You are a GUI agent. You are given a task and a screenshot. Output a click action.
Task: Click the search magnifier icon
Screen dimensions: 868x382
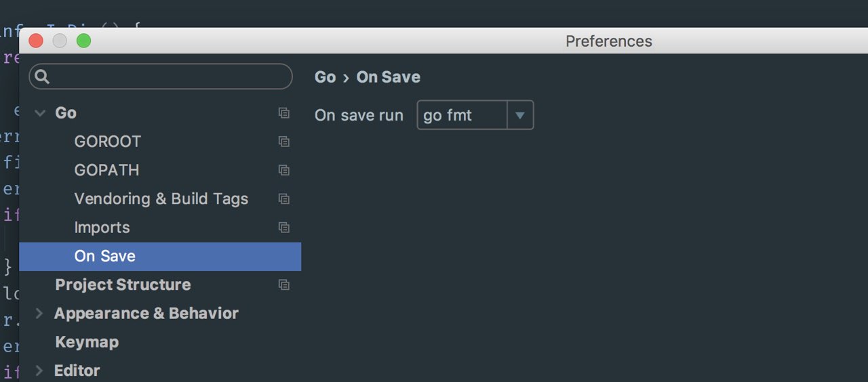[x=42, y=77]
